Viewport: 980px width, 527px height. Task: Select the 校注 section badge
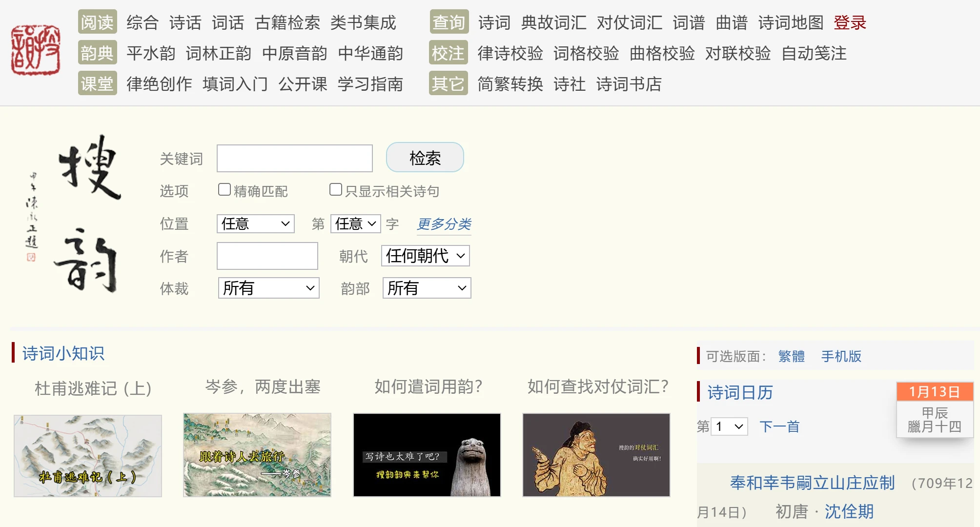pos(448,53)
